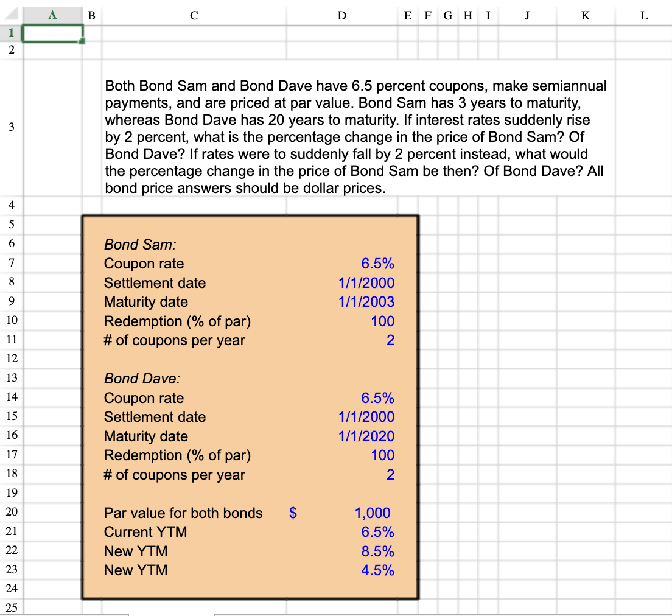
Task: Select Bond Sam 'Settlement date' label
Action: [x=155, y=283]
